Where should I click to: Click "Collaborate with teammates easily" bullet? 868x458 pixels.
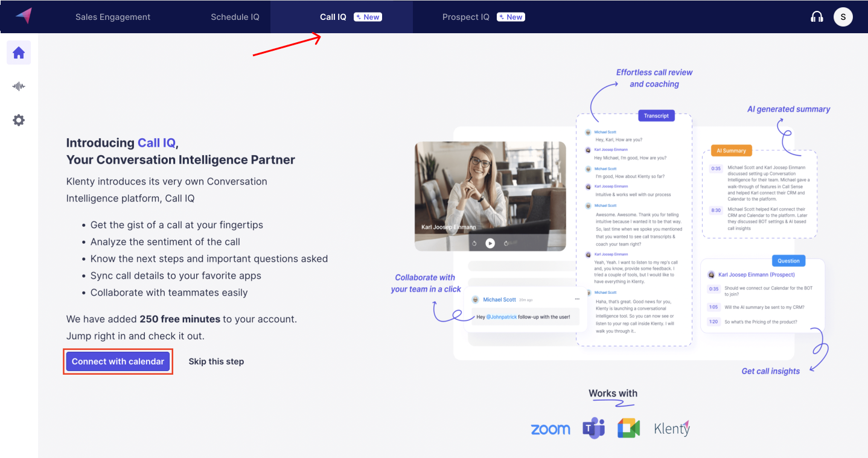(169, 293)
